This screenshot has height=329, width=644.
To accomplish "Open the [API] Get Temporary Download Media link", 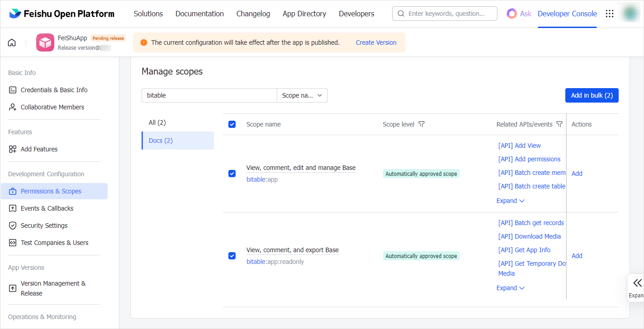I will 532,268.
